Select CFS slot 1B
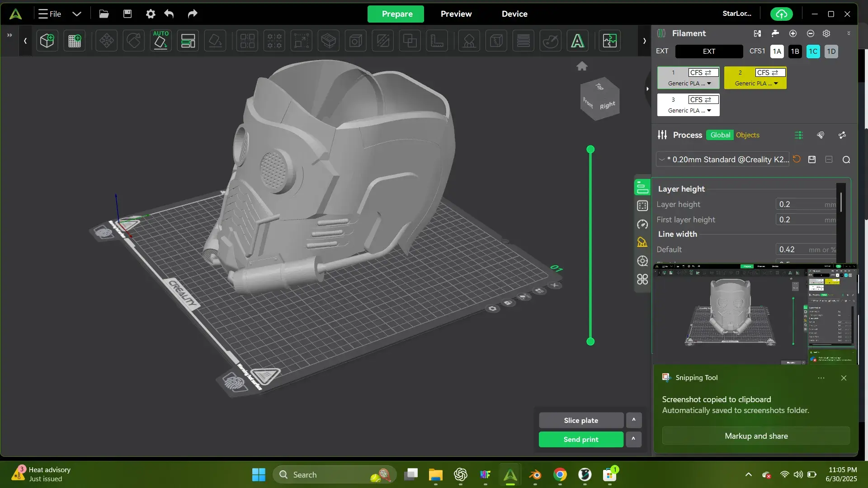Image resolution: width=868 pixels, height=488 pixels. coord(795,52)
